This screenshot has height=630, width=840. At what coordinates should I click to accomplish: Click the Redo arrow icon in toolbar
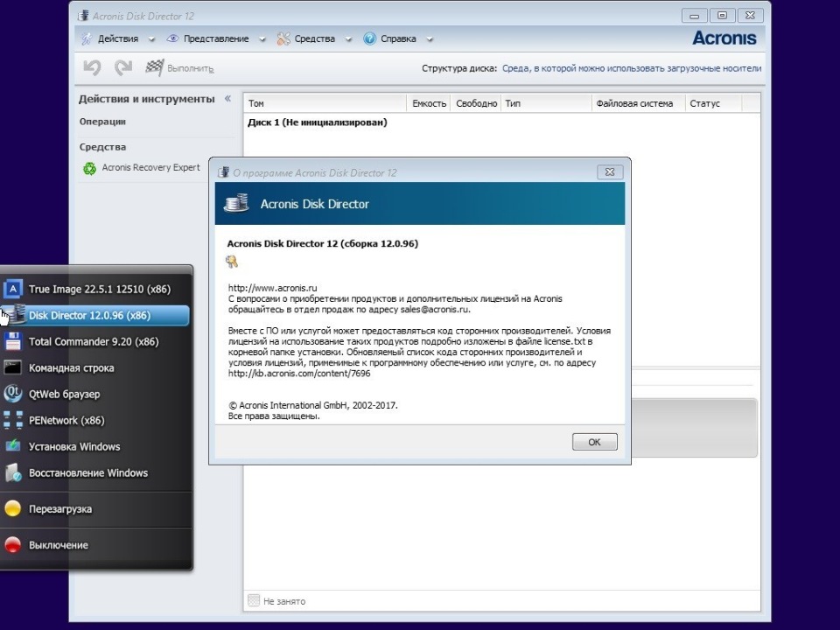tap(123, 67)
